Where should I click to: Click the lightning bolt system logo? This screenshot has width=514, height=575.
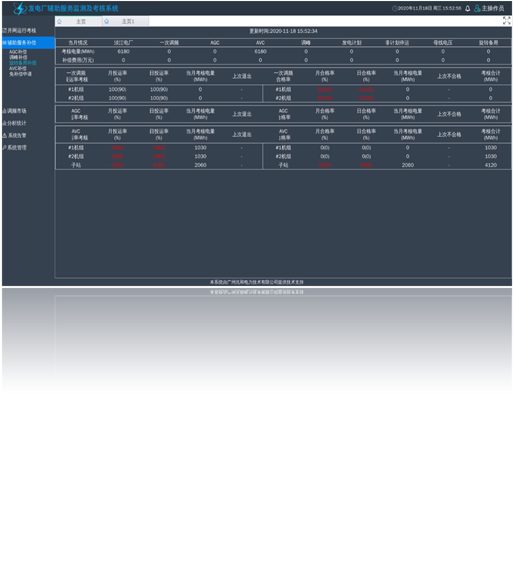19,8
